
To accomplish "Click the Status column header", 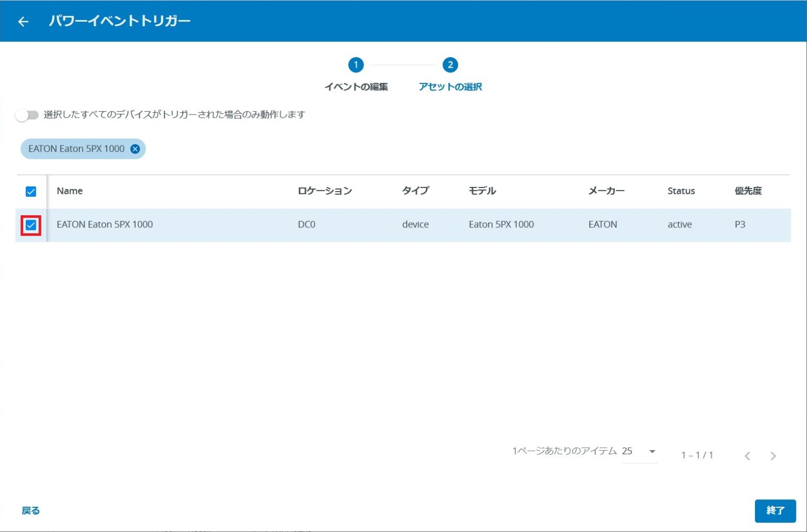I will point(681,191).
